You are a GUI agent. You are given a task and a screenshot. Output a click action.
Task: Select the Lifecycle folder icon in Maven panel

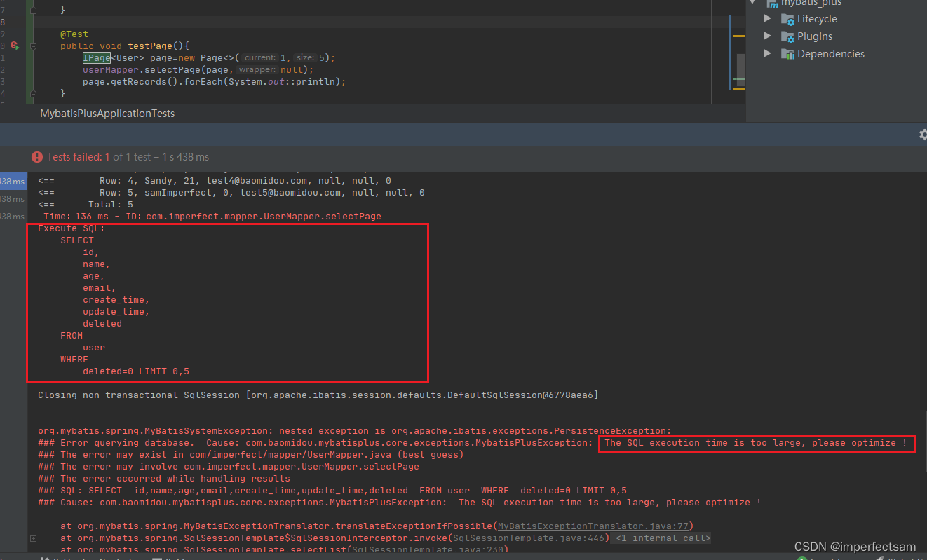point(787,19)
